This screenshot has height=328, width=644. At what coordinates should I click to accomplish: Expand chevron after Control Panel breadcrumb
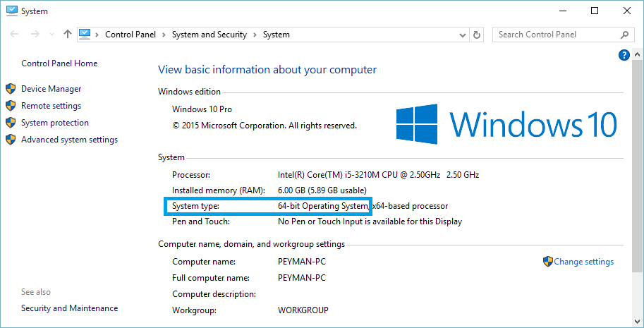click(x=164, y=35)
